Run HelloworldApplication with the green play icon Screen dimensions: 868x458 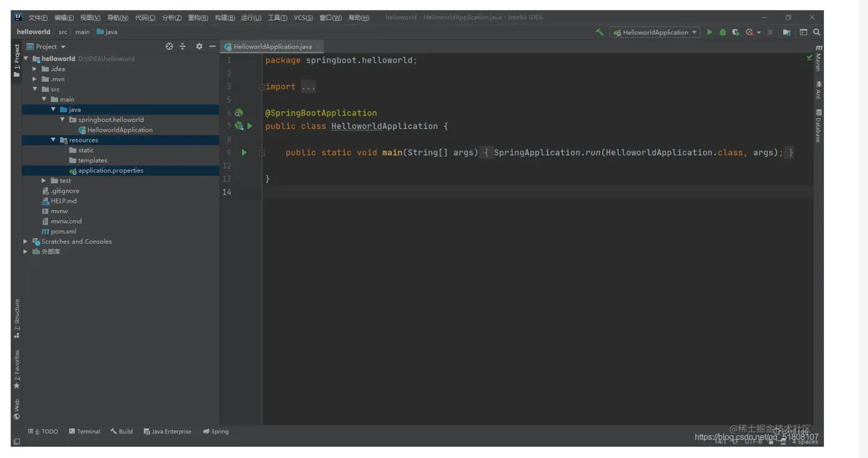point(710,32)
